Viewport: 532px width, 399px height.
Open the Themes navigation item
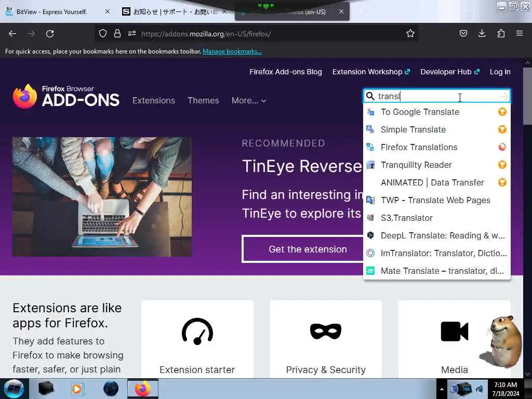click(x=203, y=100)
